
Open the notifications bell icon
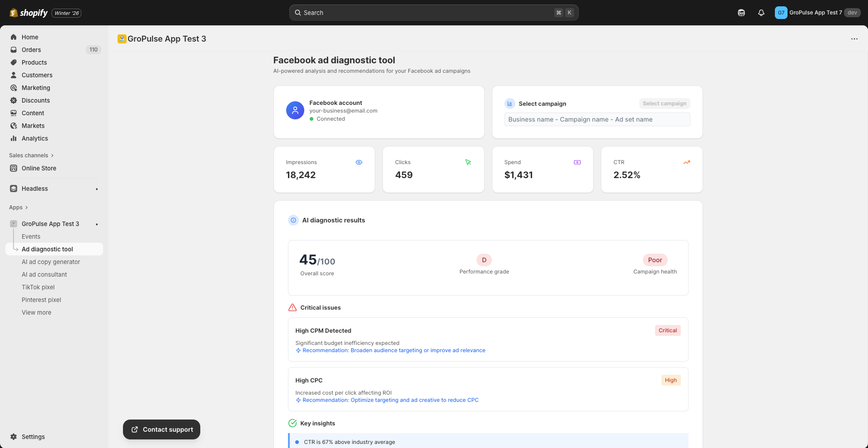click(x=761, y=13)
